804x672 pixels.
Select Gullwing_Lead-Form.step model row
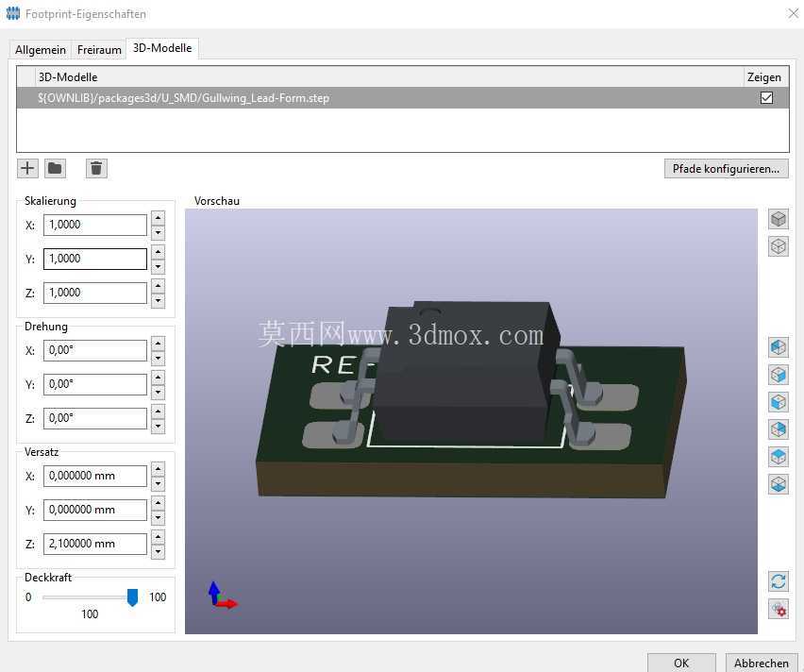click(403, 98)
